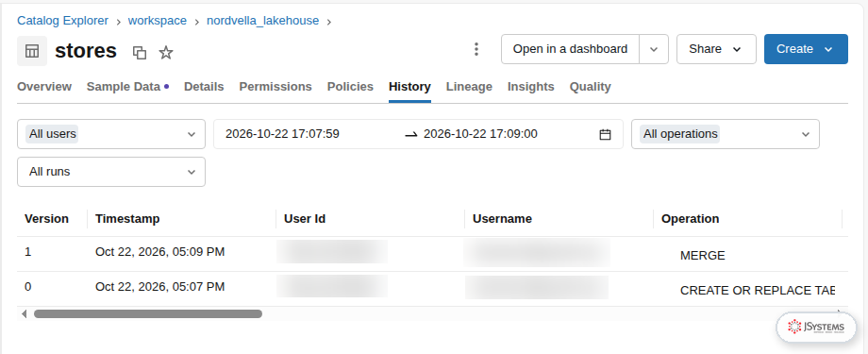Click the horizontal scrollbar thumb
Screen dimensions: 868x354
[x=148, y=314]
